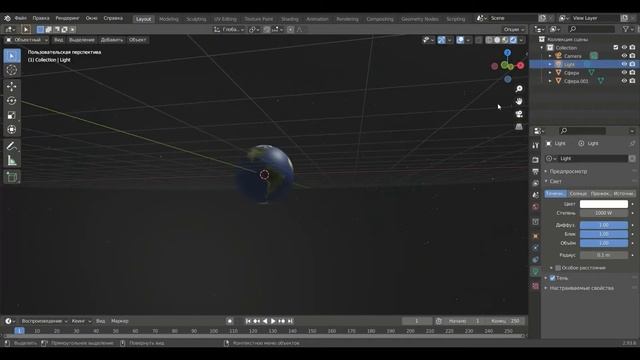Switch to the Shading workspace tab
The width and height of the screenshot is (640, 360).
click(289, 19)
